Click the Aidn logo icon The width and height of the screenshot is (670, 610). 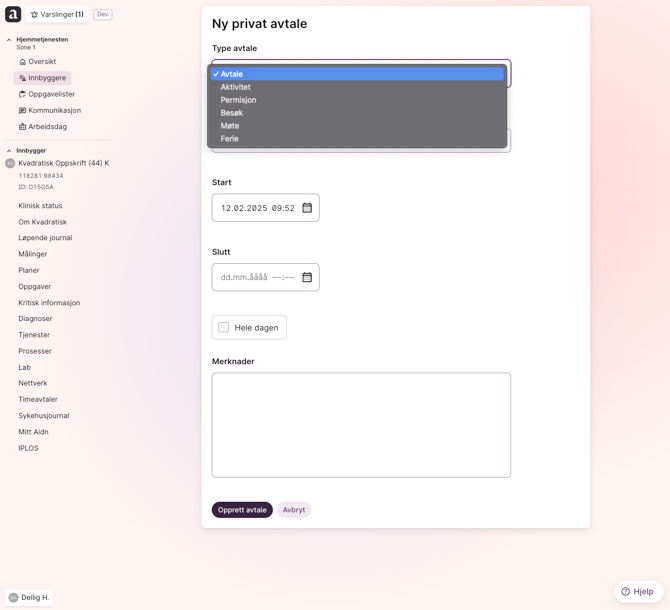pyautogui.click(x=13, y=14)
